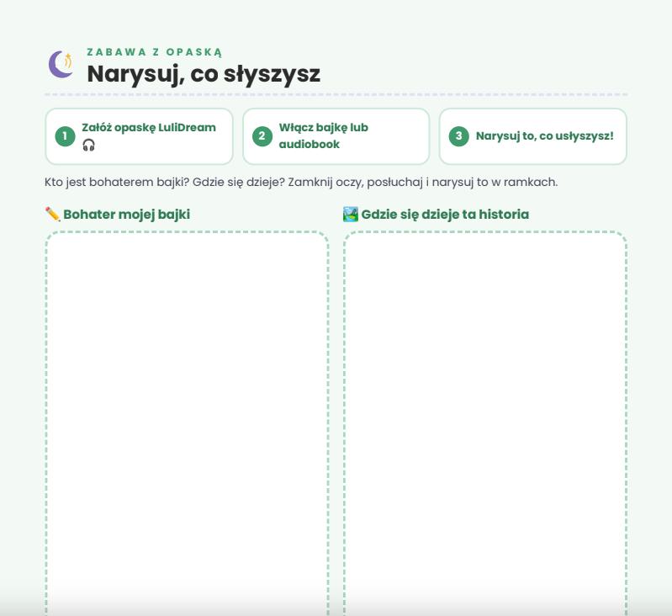Image resolution: width=672 pixels, height=616 pixels.
Task: Click the 'Narysuj, co słyszysz' heading
Action: 204,74
